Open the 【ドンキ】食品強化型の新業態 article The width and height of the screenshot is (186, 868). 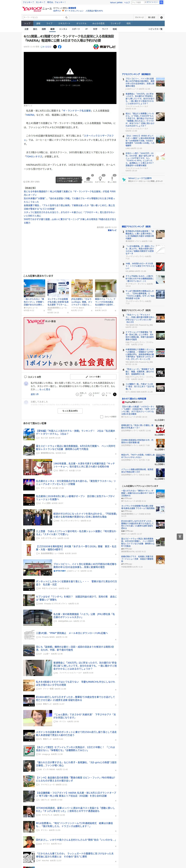pyautogui.click(x=76, y=779)
